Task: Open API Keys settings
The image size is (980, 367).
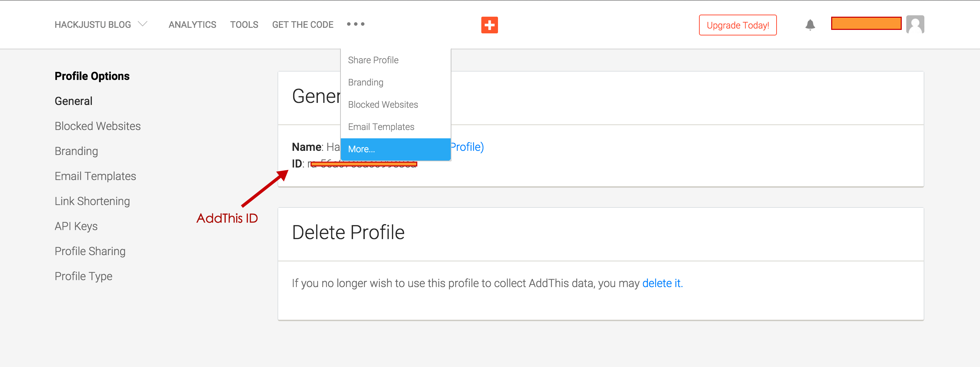Action: (76, 226)
